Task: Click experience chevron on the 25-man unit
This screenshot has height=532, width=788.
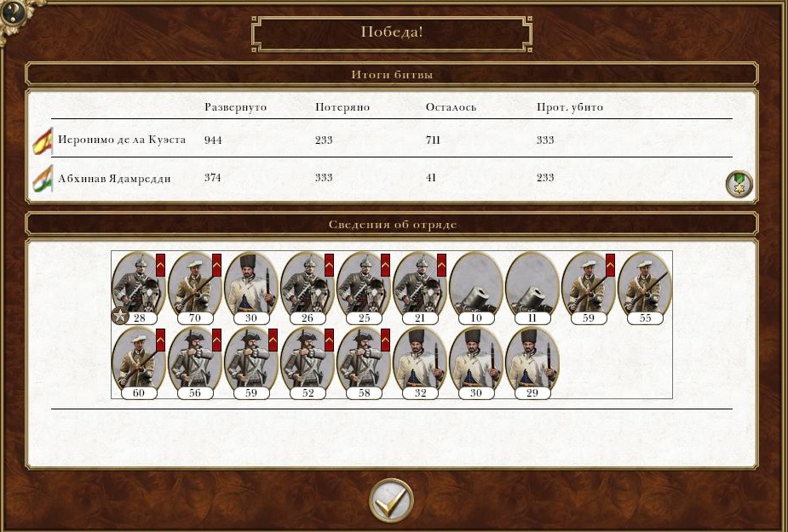Action: pyautogui.click(x=385, y=266)
